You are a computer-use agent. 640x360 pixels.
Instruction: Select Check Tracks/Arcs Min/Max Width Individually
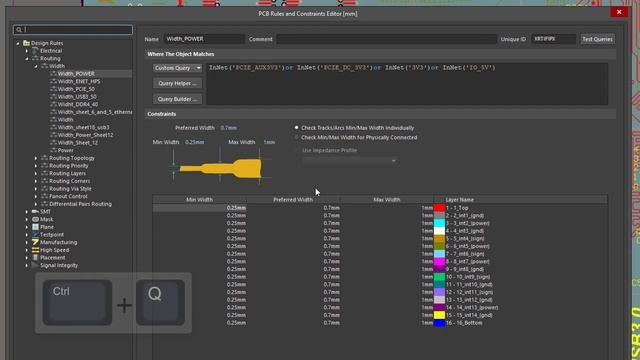(x=297, y=128)
